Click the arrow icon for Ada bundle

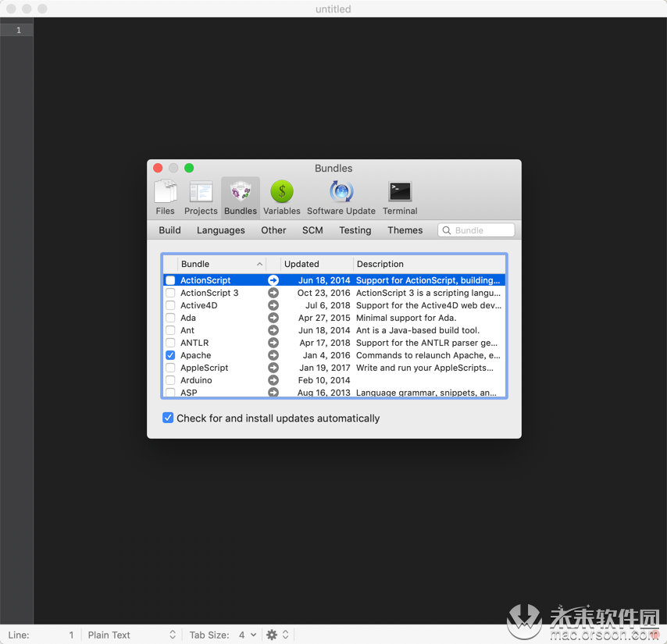(x=273, y=318)
